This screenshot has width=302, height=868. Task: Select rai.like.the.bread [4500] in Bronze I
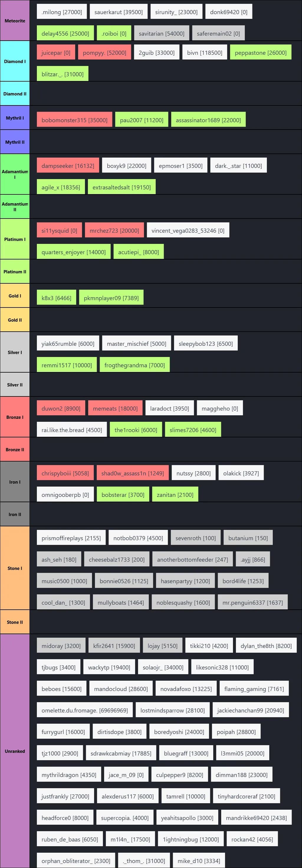pos(72,430)
